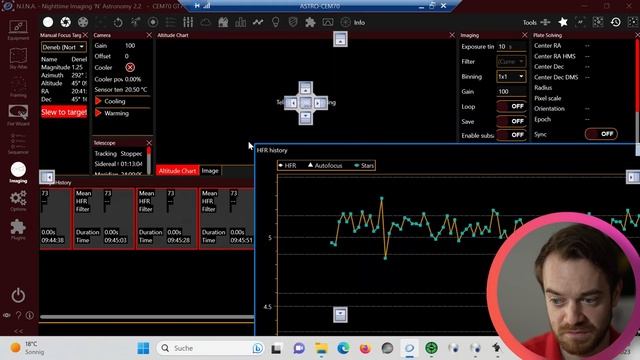Click the HFR history line graph icon
The height and width of the screenshot is (360, 640).
[258, 22]
